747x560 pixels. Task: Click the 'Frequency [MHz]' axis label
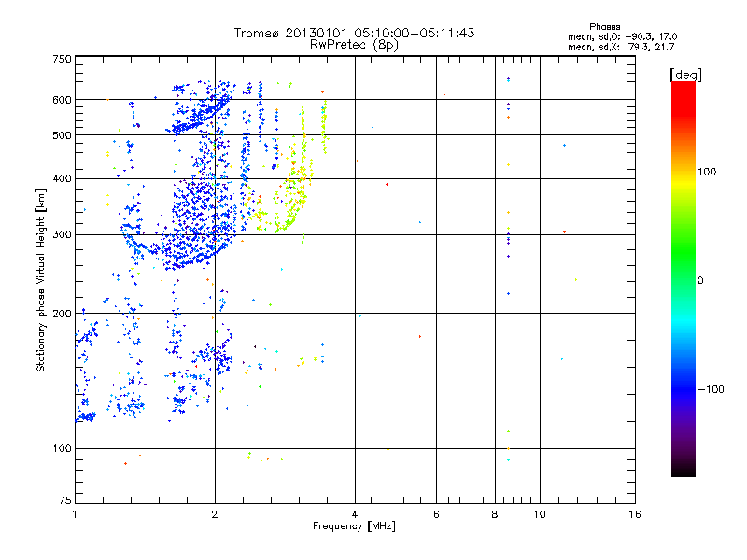click(x=354, y=526)
